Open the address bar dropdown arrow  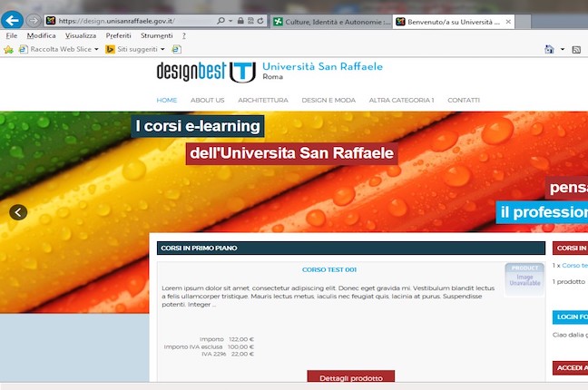coord(230,21)
